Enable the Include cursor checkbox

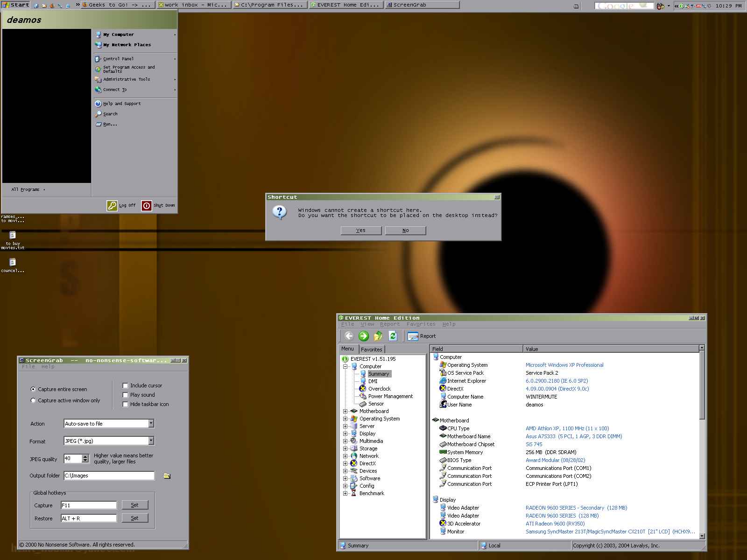125,385
